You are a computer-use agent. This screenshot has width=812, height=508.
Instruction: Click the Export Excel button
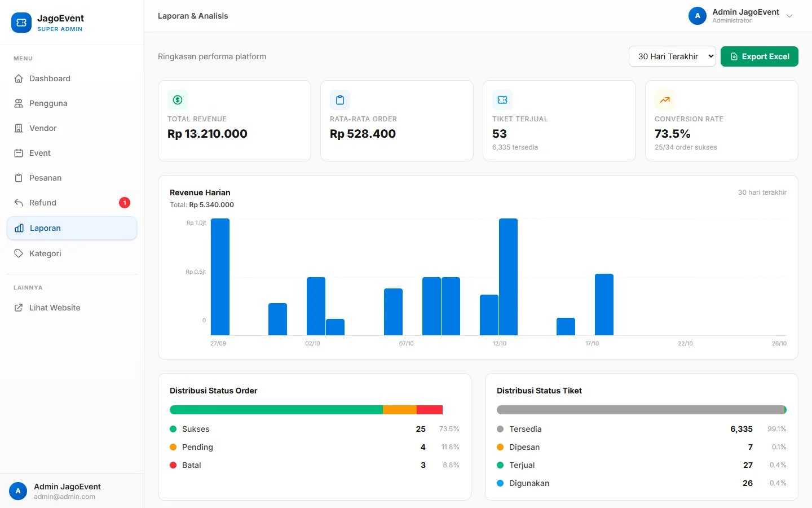click(759, 56)
